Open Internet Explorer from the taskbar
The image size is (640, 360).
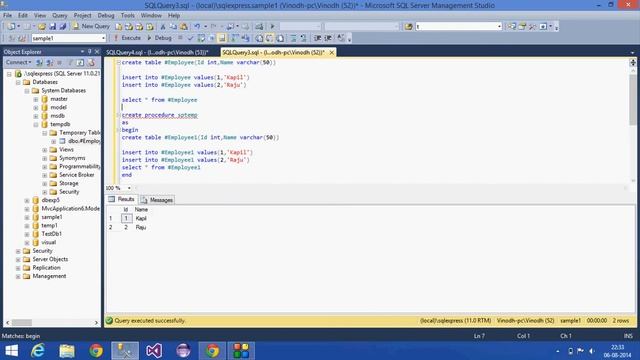pyautogui.click(x=38, y=351)
